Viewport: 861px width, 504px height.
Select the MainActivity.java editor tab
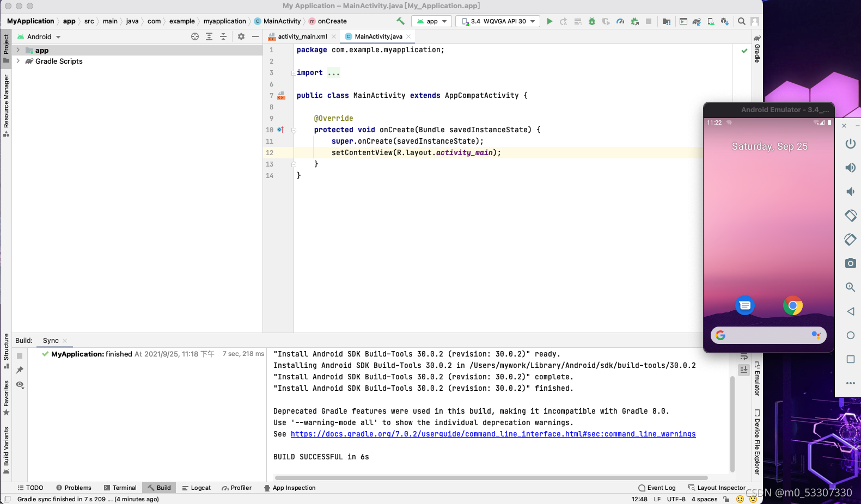(x=378, y=36)
